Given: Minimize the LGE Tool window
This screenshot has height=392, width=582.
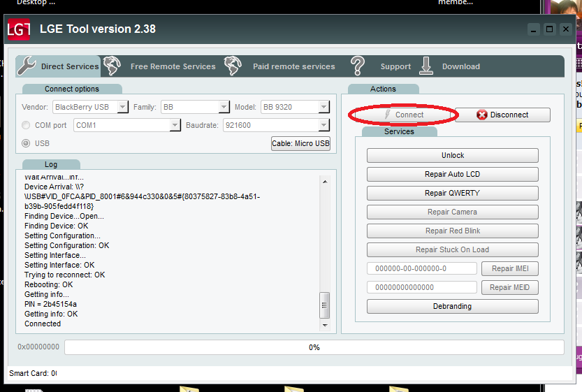Looking at the screenshot, I should point(533,29).
